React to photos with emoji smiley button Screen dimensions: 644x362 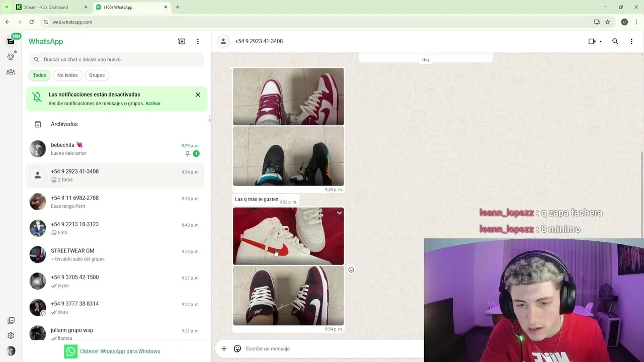(351, 270)
